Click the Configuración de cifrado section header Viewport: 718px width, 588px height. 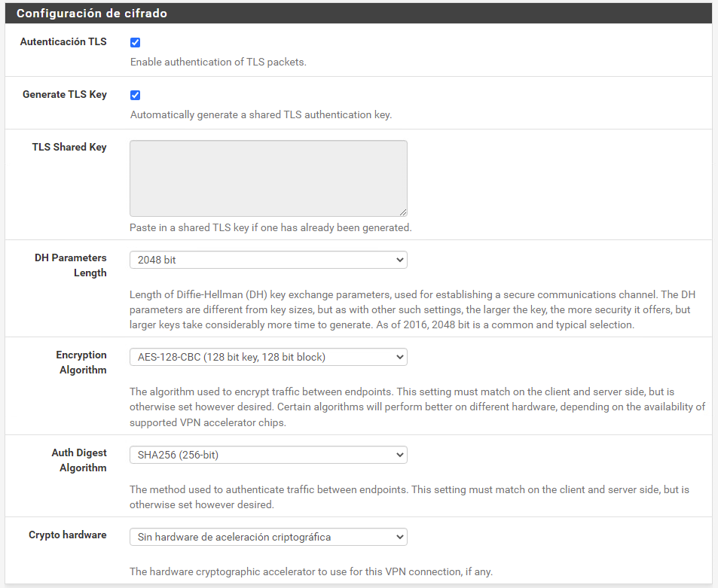click(x=92, y=14)
